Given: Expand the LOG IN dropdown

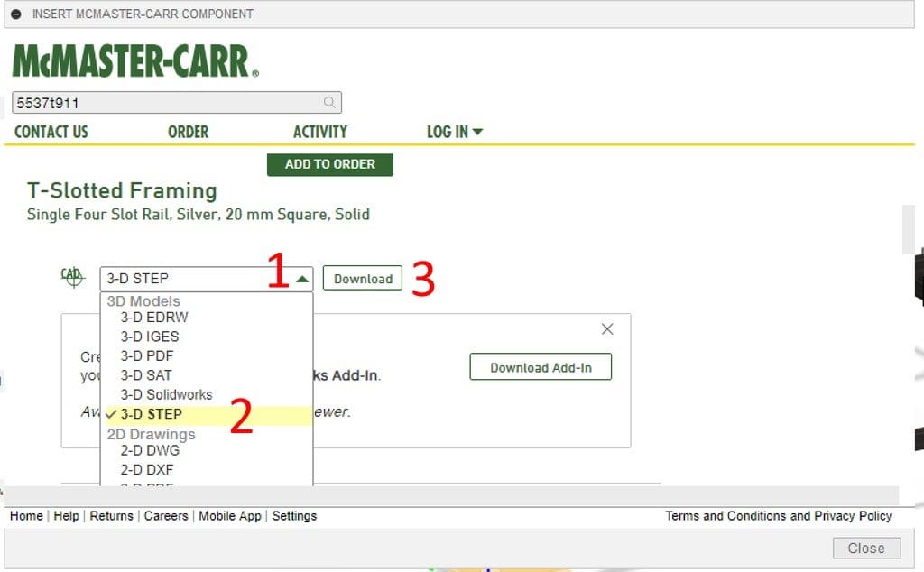Looking at the screenshot, I should (x=455, y=132).
